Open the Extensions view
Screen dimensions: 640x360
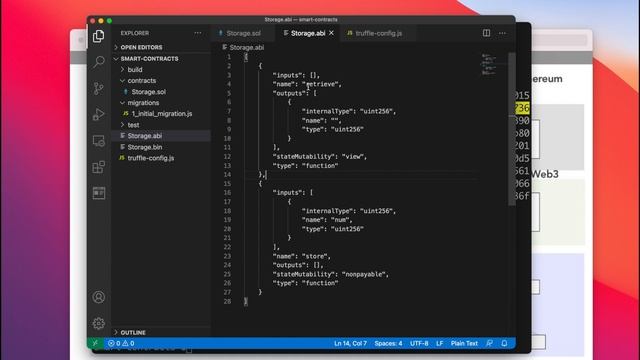[x=98, y=167]
